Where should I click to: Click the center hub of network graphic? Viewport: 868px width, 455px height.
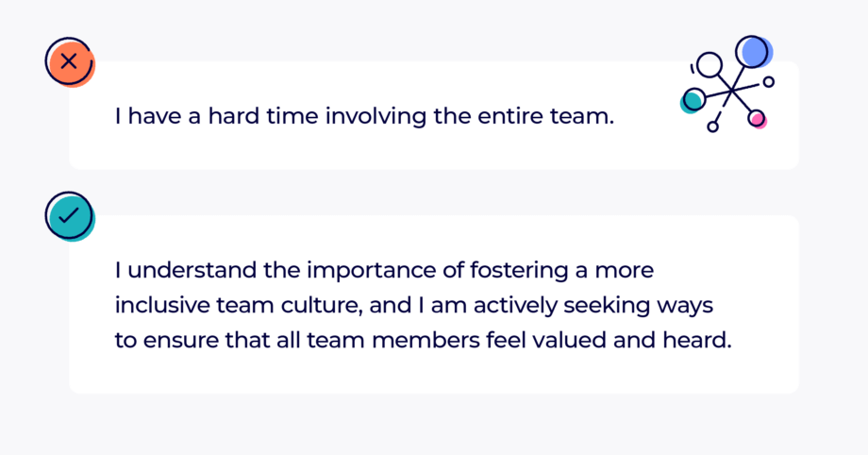point(730,92)
